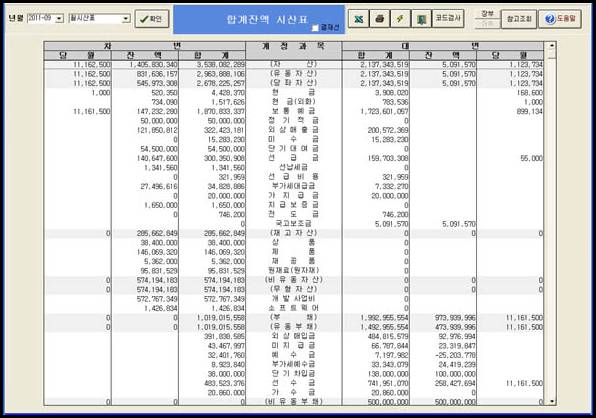This screenshot has height=418, width=596.
Task: Select the 외상매출금 account row
Action: click(x=293, y=130)
